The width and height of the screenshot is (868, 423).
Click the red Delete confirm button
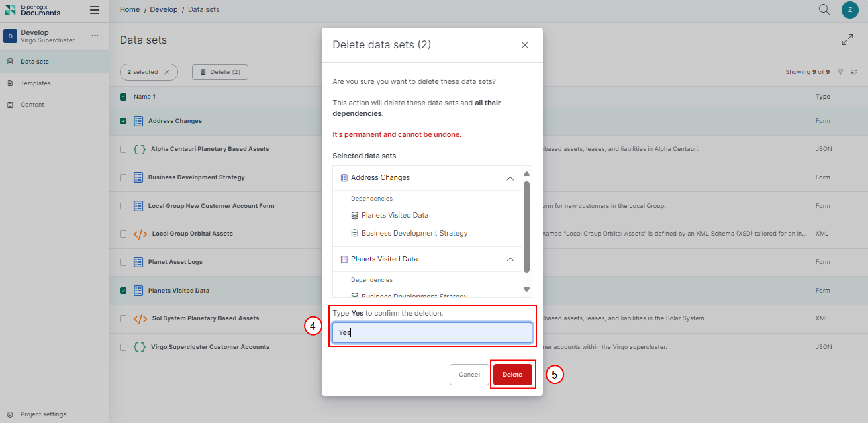[x=512, y=375]
